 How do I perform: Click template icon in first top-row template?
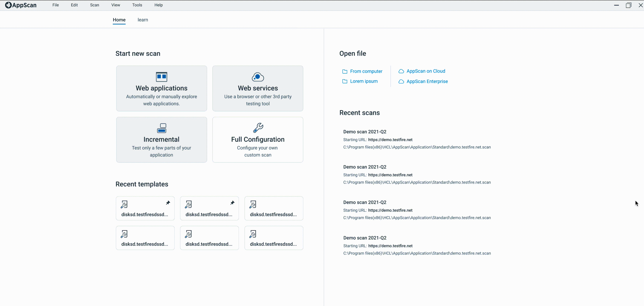(x=124, y=204)
